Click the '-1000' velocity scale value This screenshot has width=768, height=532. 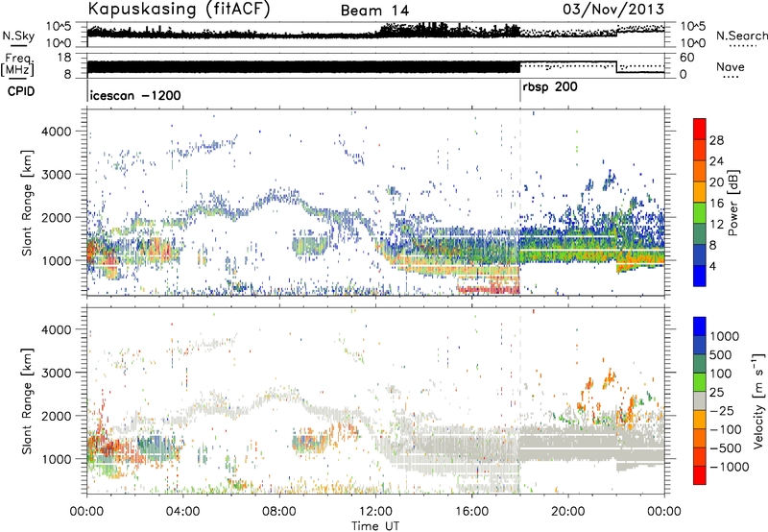(729, 467)
